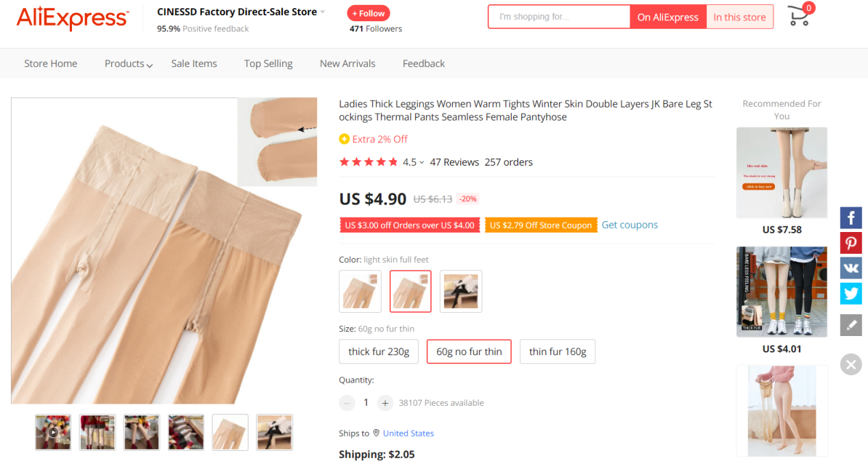Image resolution: width=868 pixels, height=464 pixels.
Task: Open the New Arrivals tab
Action: [x=347, y=64]
